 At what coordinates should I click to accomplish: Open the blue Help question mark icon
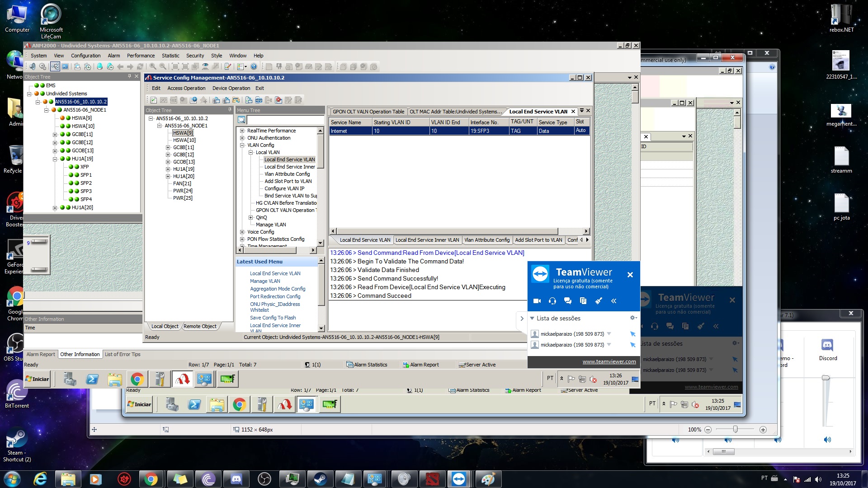[254, 66]
